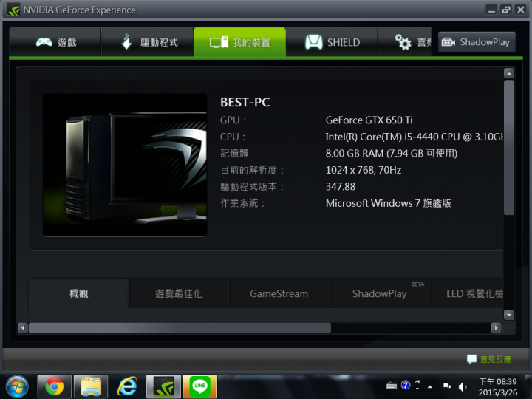Launch Internet Explorer from the taskbar
The height and width of the screenshot is (399, 532).
(x=127, y=386)
